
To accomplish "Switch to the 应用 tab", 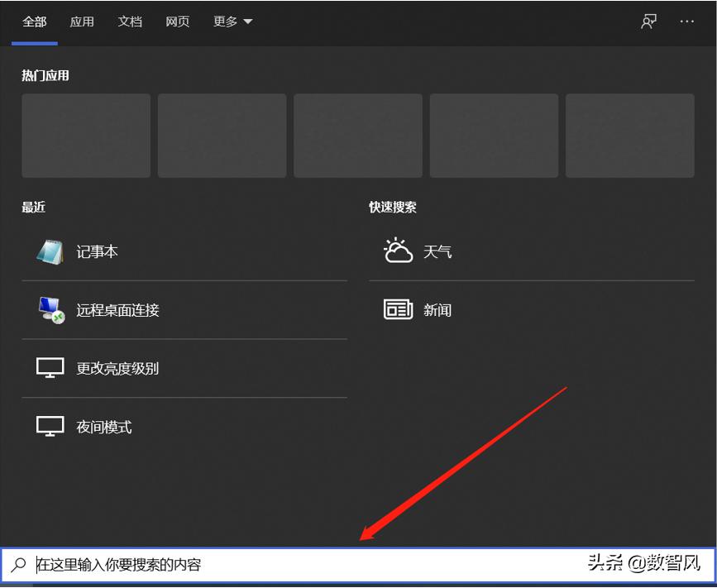I will [82, 22].
